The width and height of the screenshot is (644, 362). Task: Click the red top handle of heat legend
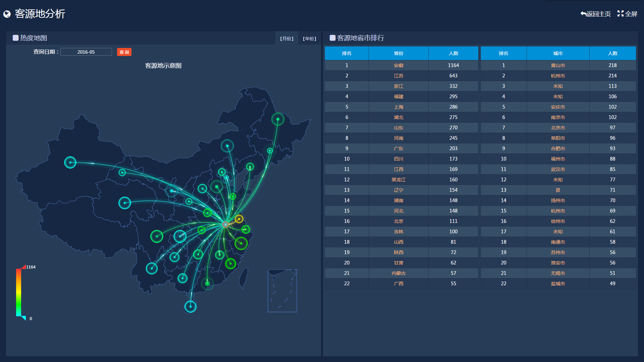(23, 267)
